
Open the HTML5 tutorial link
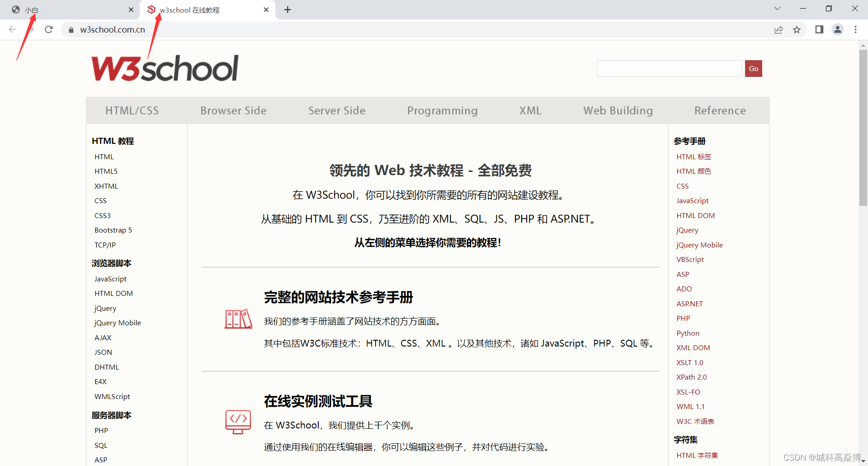tap(106, 171)
